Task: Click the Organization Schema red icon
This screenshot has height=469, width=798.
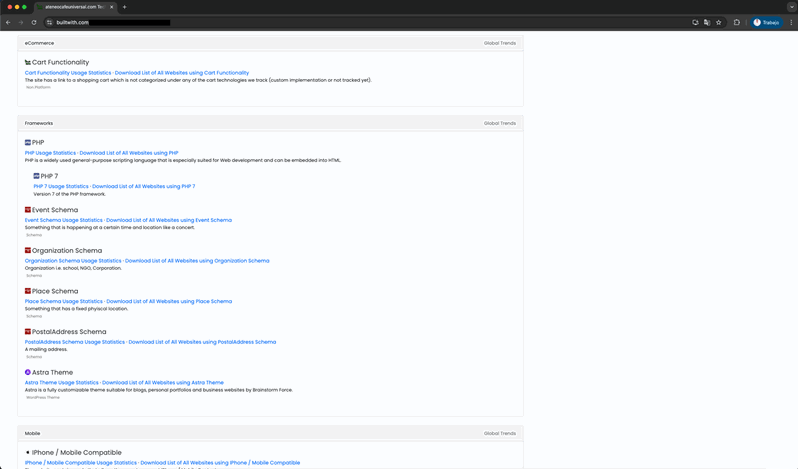Action: [27, 250]
